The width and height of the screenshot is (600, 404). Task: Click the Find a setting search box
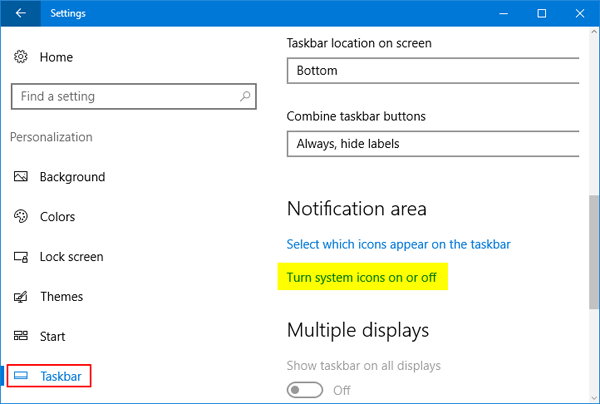118,97
